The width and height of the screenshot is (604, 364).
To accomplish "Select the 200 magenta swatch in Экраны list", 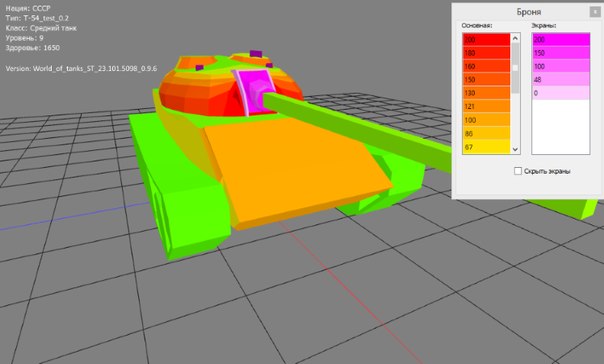I will pyautogui.click(x=561, y=40).
